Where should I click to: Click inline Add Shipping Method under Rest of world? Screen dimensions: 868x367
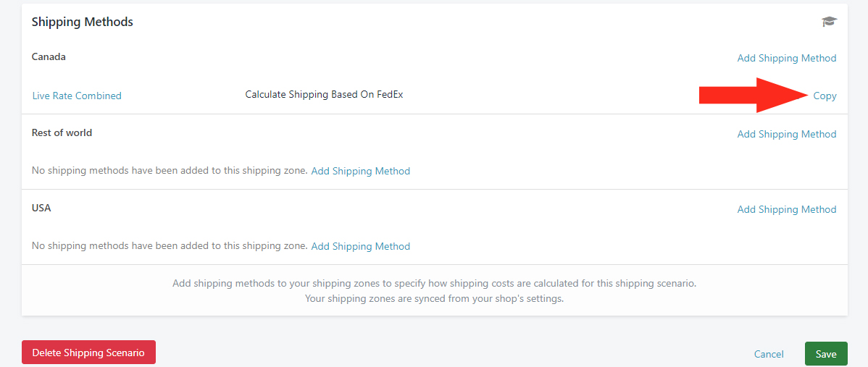point(360,171)
